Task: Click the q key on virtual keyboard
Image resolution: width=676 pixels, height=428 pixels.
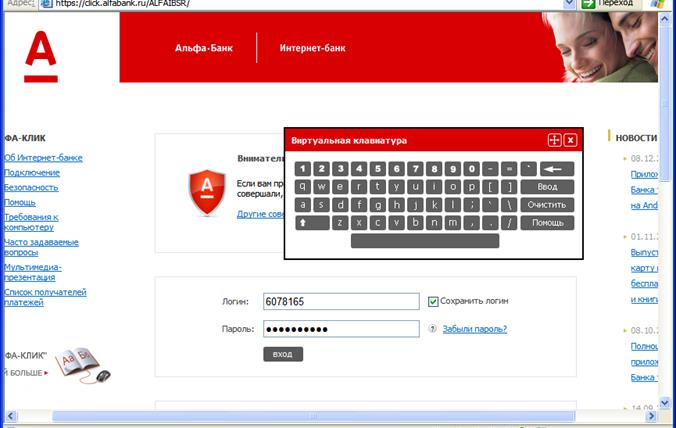Action: click(303, 187)
